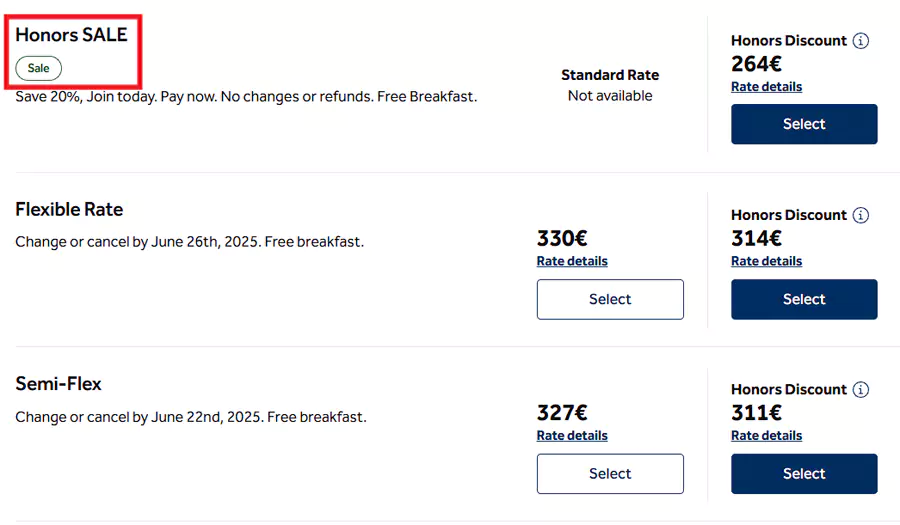
Task: Book the 311€ Honors Discount rate
Action: (x=804, y=473)
